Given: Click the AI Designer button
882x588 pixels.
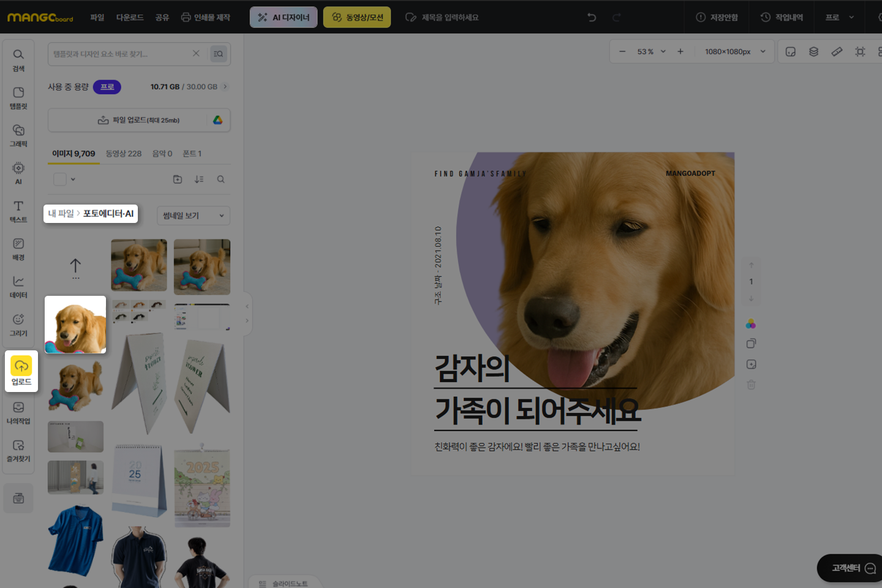Looking at the screenshot, I should tap(284, 17).
